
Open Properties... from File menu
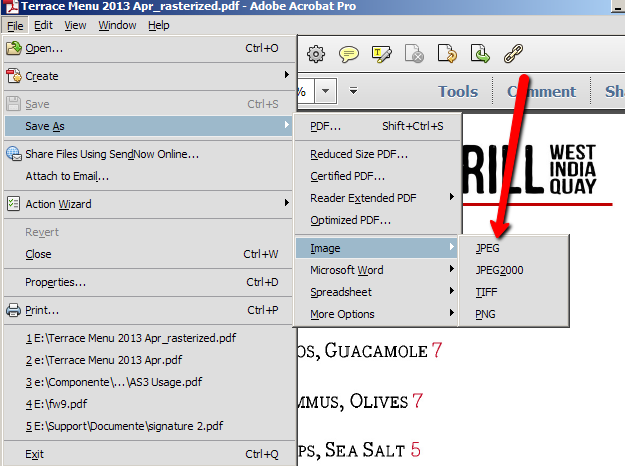point(148,282)
